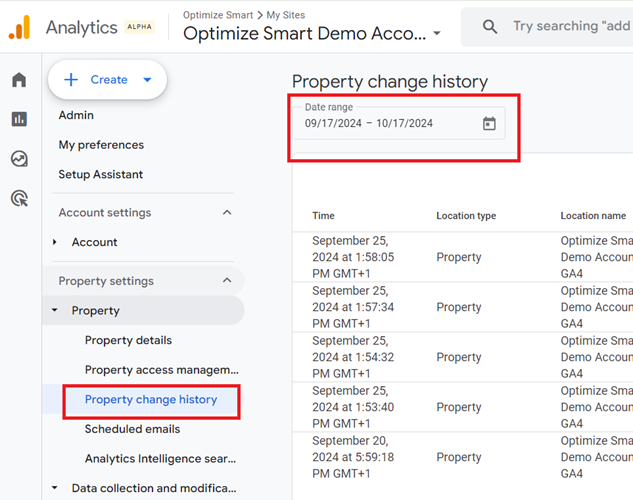Image resolution: width=633 pixels, height=500 pixels.
Task: Click the Optimize Smart Demo Account title
Action: coord(304,33)
